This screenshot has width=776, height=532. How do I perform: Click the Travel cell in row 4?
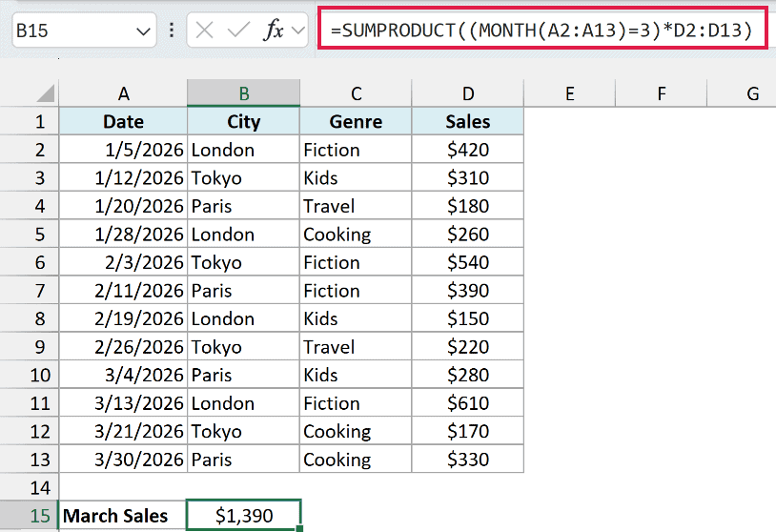point(356,206)
